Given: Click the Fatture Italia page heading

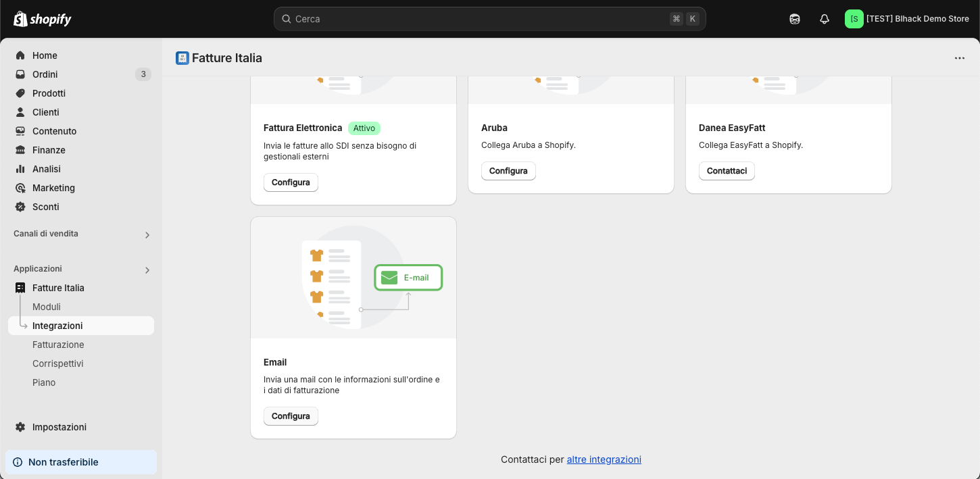Looking at the screenshot, I should click(x=227, y=58).
